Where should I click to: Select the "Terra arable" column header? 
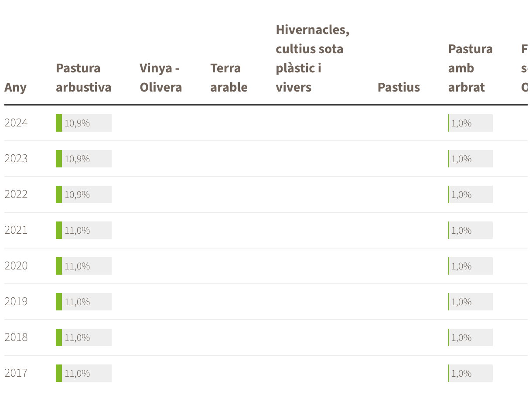228,78
